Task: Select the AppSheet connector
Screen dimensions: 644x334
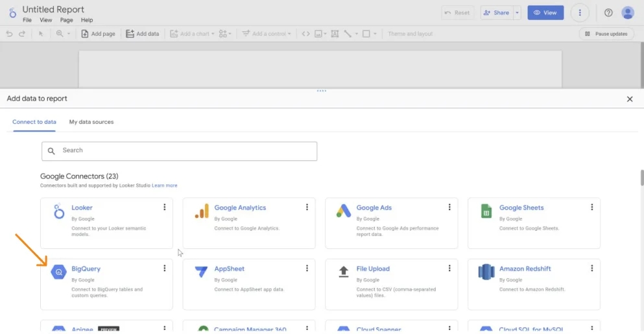Action: point(249,284)
